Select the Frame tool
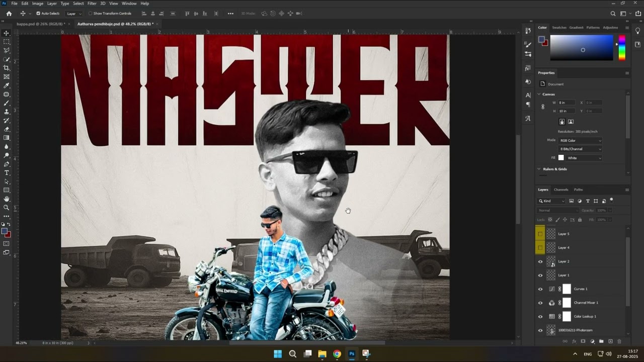Image resolution: width=644 pixels, height=362 pixels. [7, 77]
